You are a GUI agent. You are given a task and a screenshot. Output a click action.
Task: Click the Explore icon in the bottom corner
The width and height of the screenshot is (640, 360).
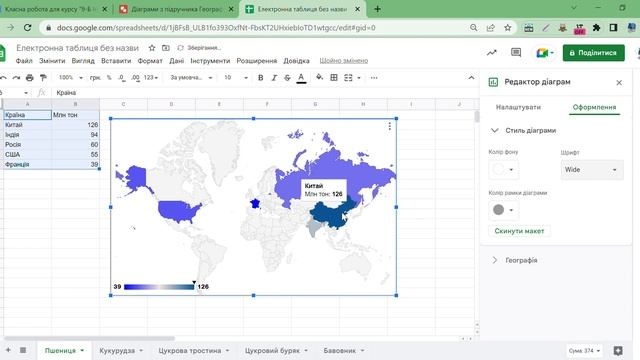click(x=618, y=351)
